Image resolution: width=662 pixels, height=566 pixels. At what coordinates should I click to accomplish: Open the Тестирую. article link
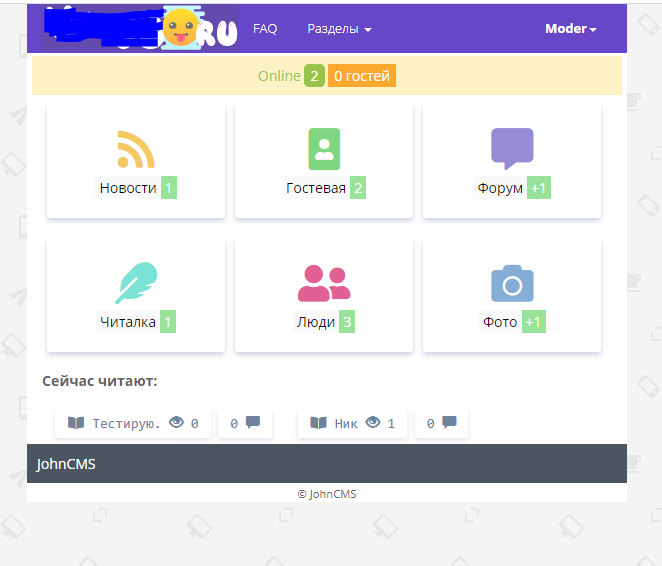click(x=126, y=423)
